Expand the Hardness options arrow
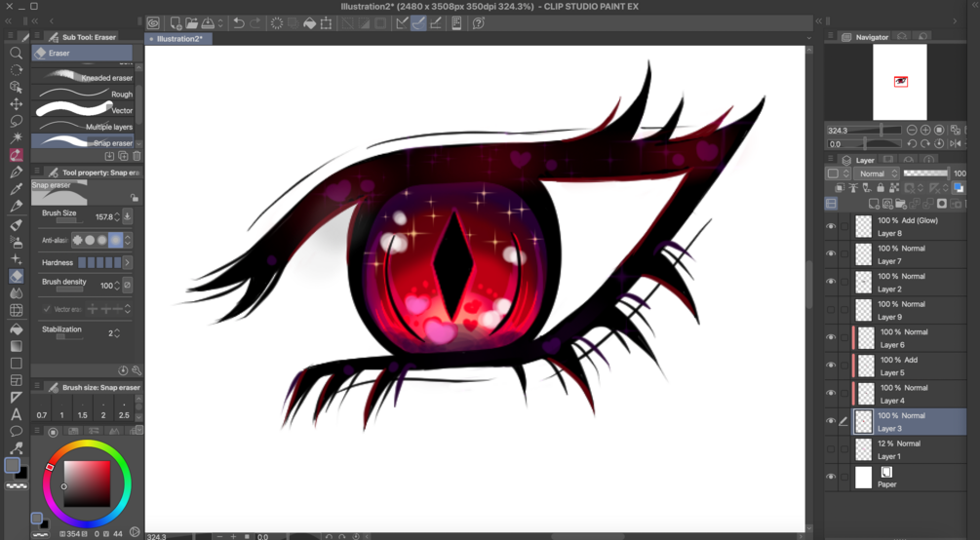The image size is (980, 540). 128,262
